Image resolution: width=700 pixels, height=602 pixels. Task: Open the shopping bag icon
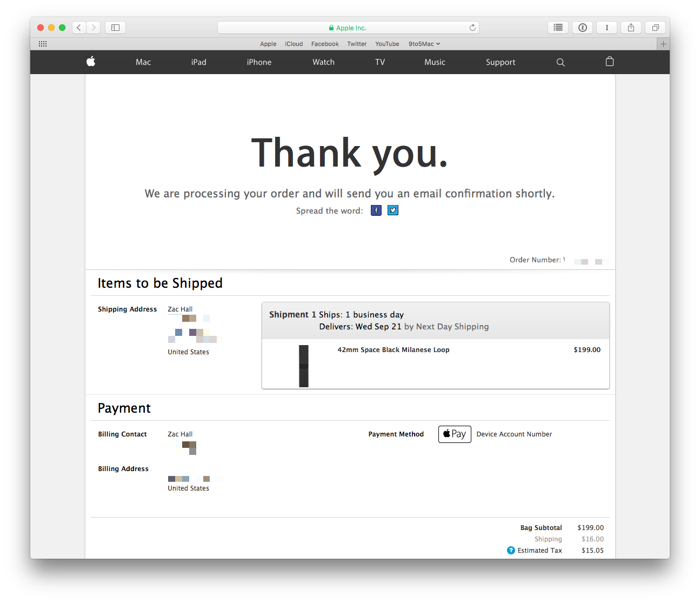(x=610, y=62)
